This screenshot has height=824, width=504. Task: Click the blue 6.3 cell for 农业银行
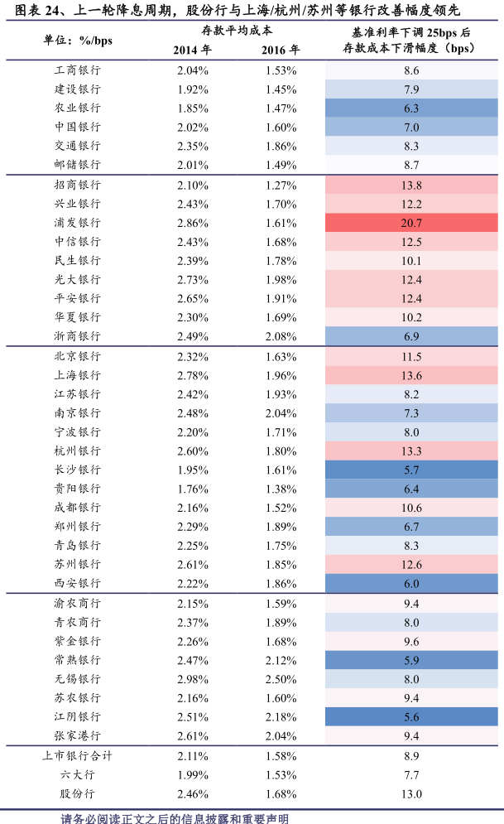pos(411,108)
